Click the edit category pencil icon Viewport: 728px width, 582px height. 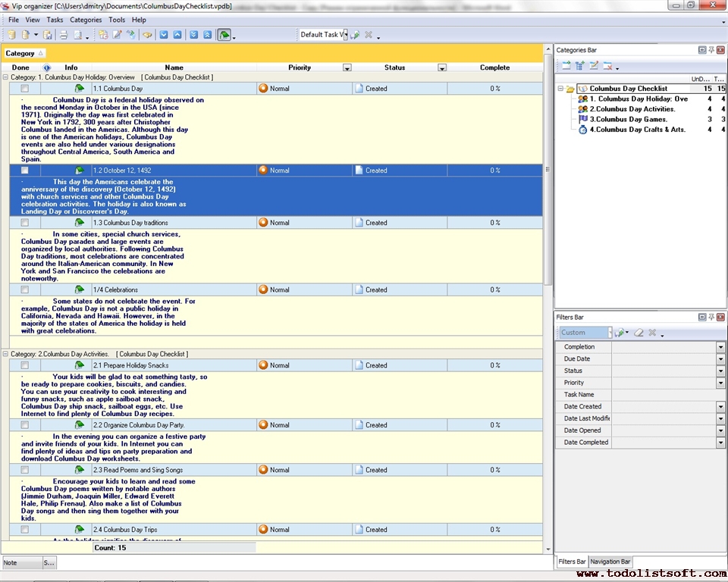594,66
